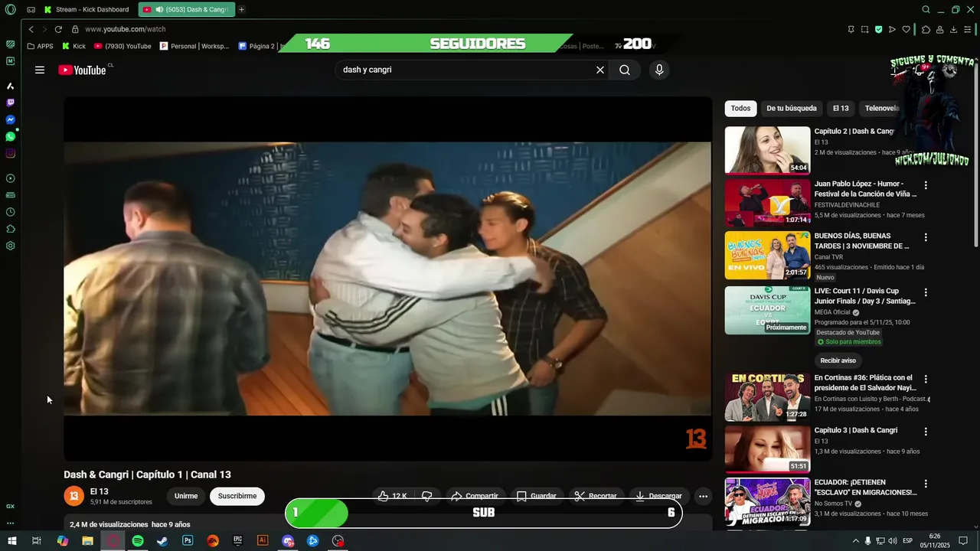The image size is (980, 551).
Task: Open browser downloads from the toolbar
Action: (x=953, y=29)
